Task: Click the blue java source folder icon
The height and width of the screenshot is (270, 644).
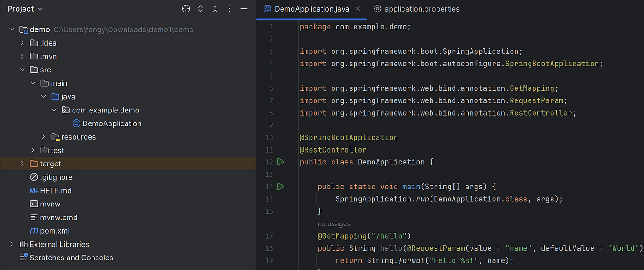Action: (x=55, y=96)
